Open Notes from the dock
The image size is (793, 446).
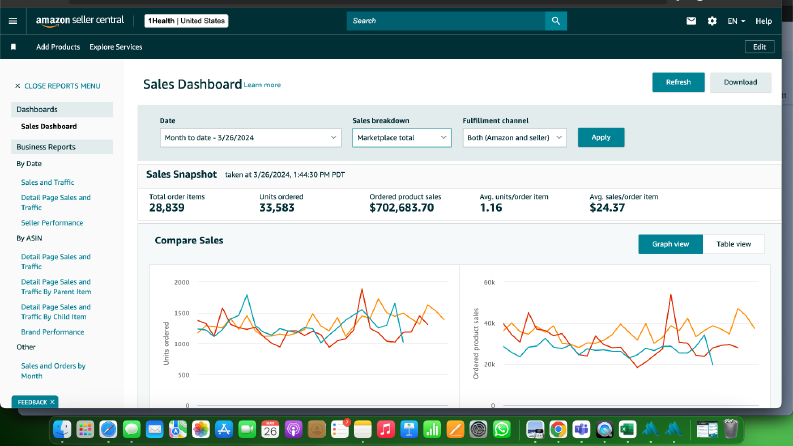[363, 429]
